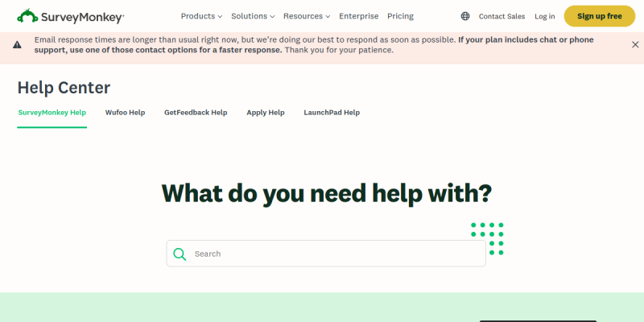Screen dimensions: 644x322
Task: Click the Help Center heading
Action: [x=64, y=88]
